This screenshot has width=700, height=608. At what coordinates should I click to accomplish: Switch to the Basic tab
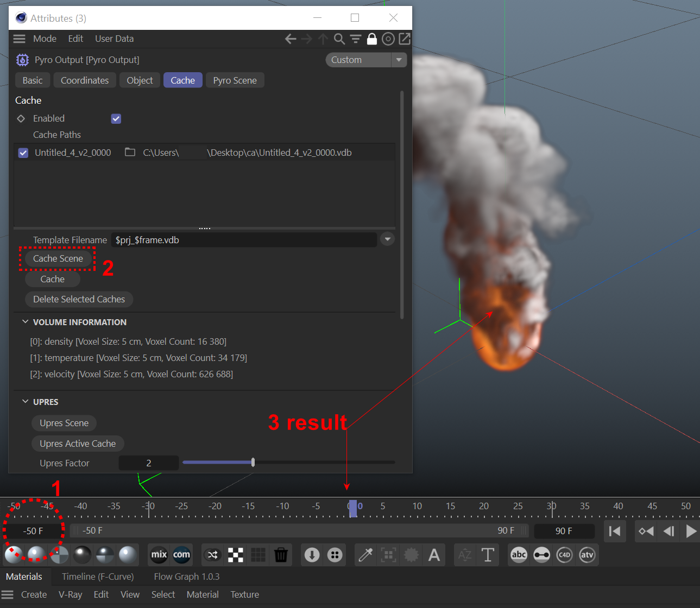point(33,80)
